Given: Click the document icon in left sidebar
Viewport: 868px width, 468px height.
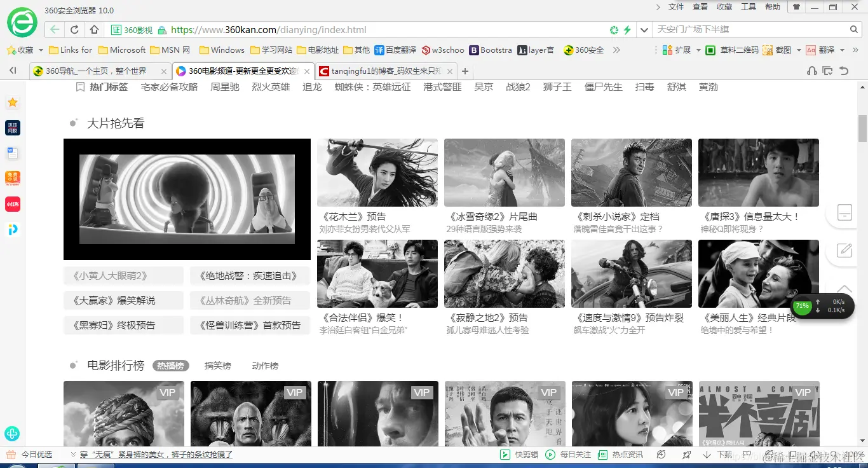Looking at the screenshot, I should 12,153.
